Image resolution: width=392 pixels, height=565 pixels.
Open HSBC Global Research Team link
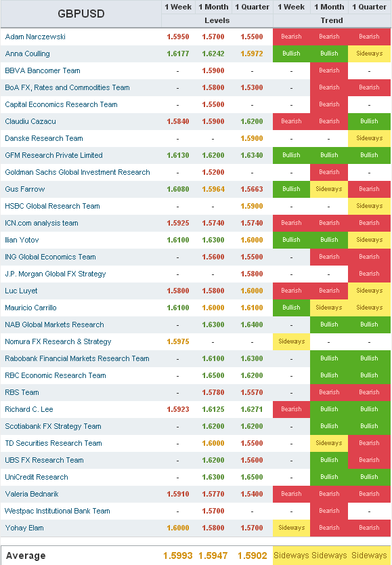(x=53, y=206)
